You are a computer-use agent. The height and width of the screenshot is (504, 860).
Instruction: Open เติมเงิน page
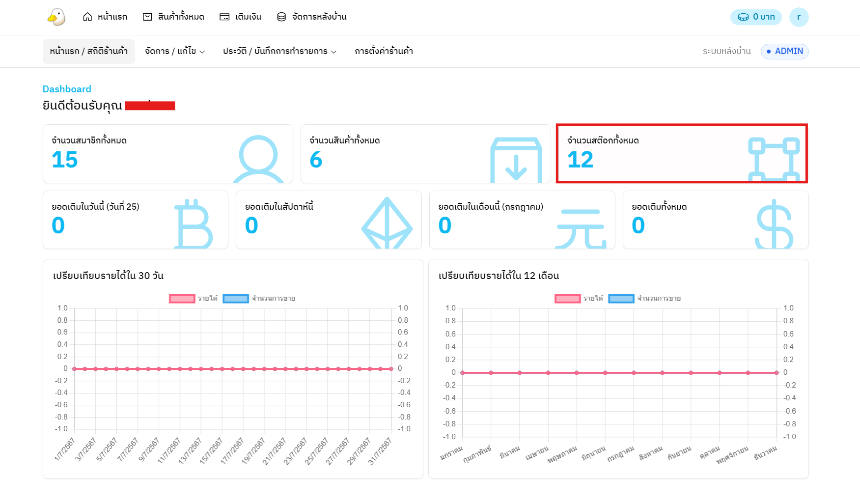tap(241, 17)
